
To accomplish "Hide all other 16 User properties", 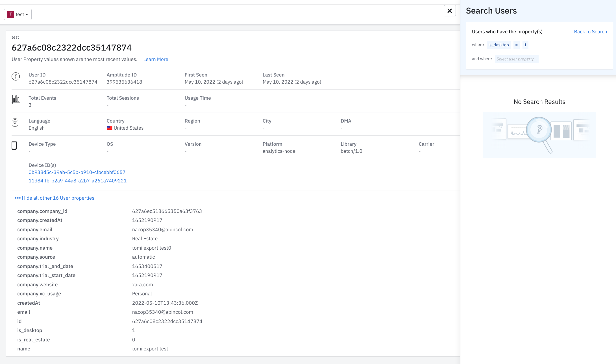I will point(58,198).
